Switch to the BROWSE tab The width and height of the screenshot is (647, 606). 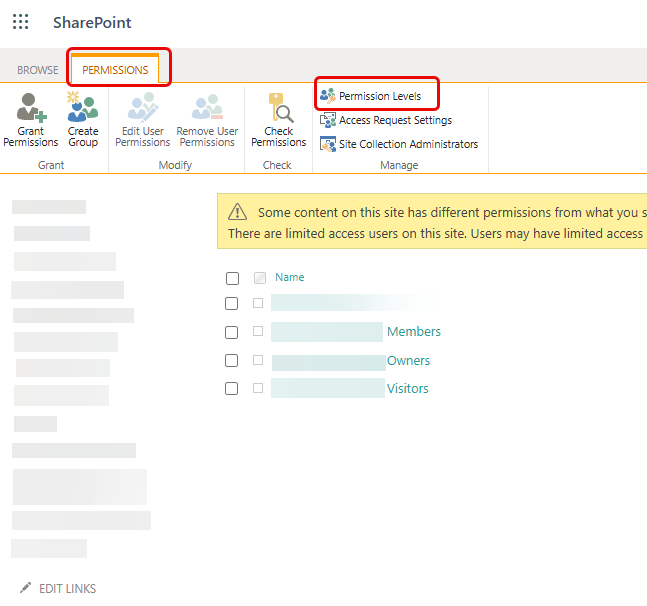point(38,70)
